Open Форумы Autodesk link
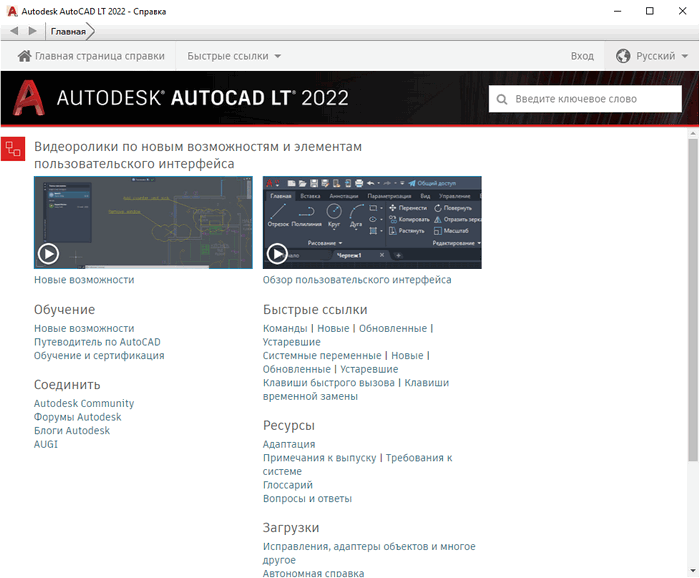700x578 pixels. point(78,417)
